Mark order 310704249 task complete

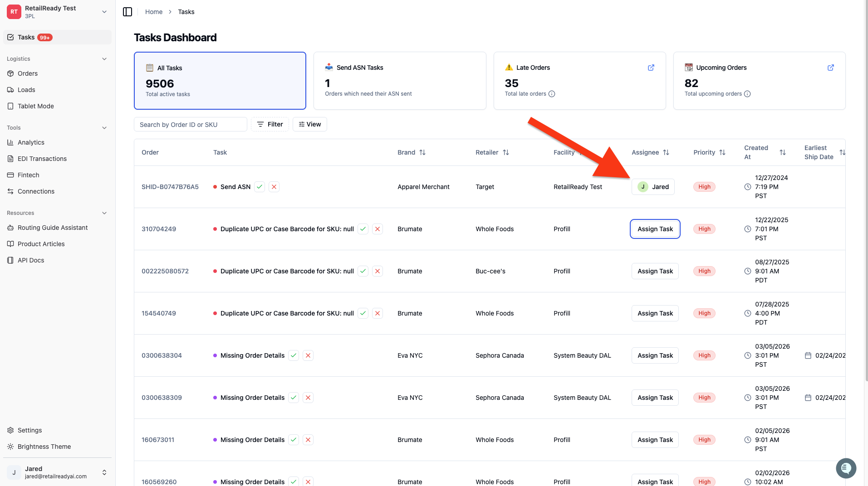(x=363, y=229)
